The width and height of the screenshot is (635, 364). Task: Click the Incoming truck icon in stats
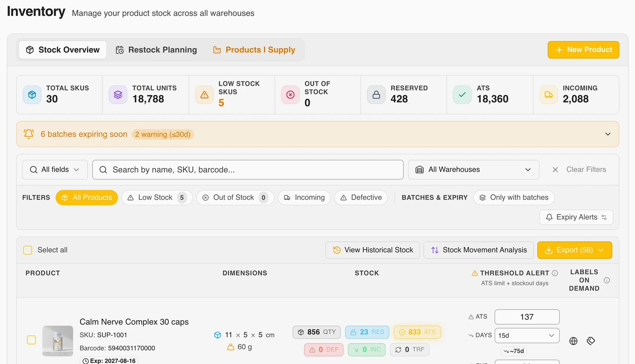coord(548,95)
